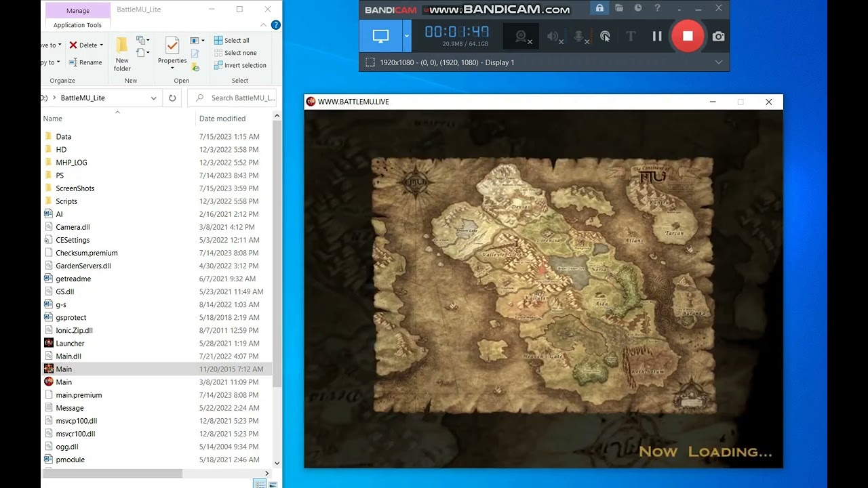Select the msvcp100.dll file

pos(156,420)
